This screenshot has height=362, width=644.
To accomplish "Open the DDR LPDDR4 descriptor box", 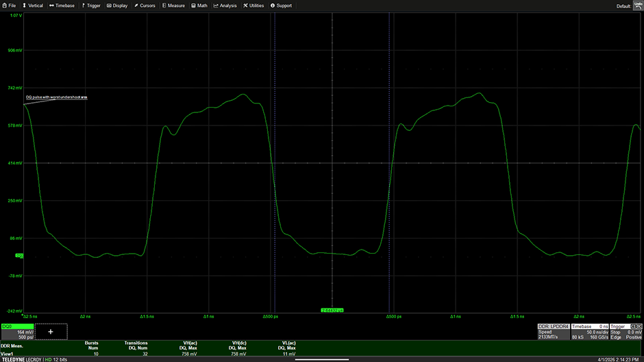I will tap(554, 331).
